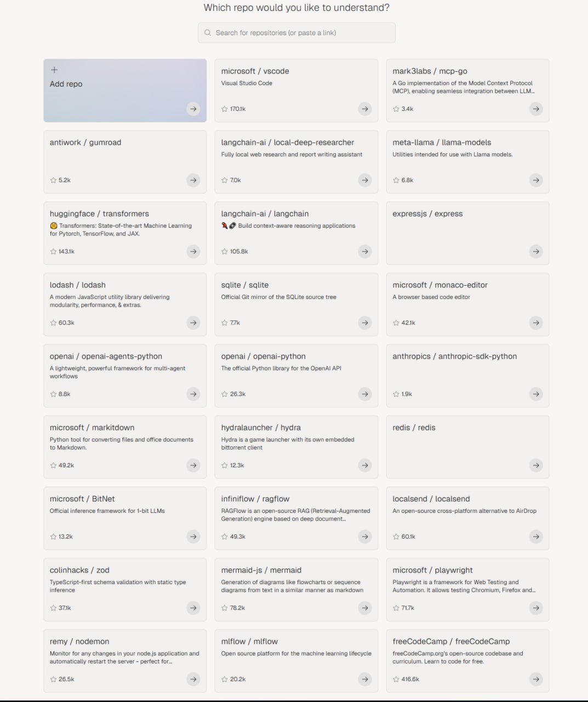
Task: Click arrow on remy / nodemon card
Action: pos(193,680)
